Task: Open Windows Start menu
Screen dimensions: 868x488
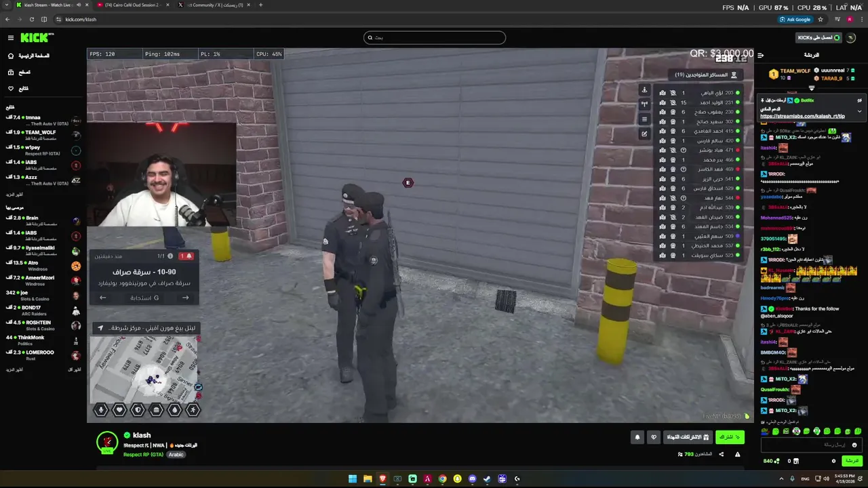Action: (353, 479)
